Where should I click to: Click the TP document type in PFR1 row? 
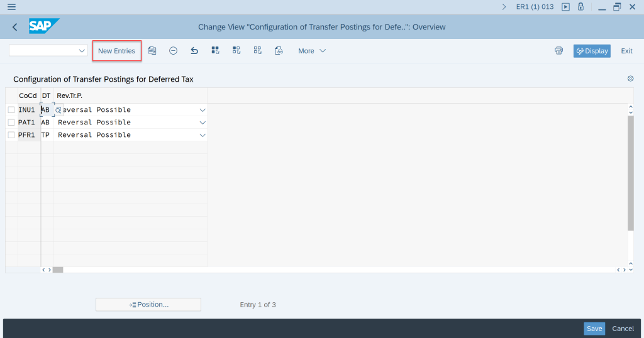pyautogui.click(x=47, y=135)
